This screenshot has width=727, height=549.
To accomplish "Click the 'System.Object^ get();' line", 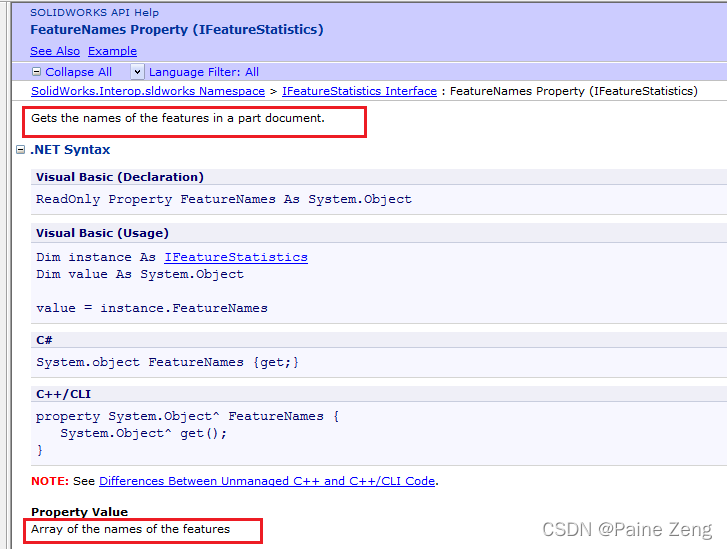I will (143, 434).
